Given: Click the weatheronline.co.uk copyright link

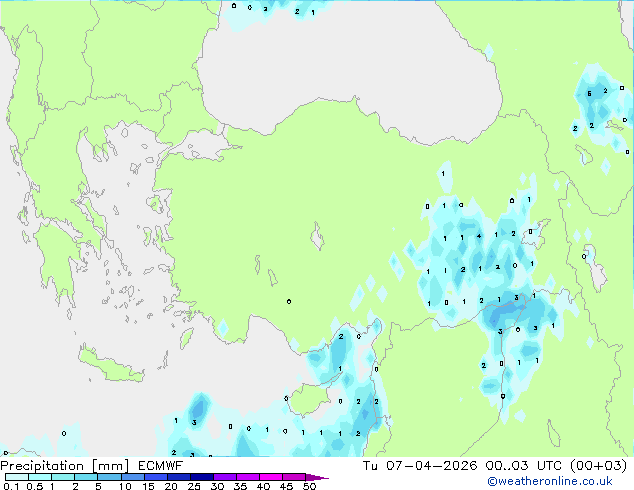Looking at the screenshot, I should point(550,481).
